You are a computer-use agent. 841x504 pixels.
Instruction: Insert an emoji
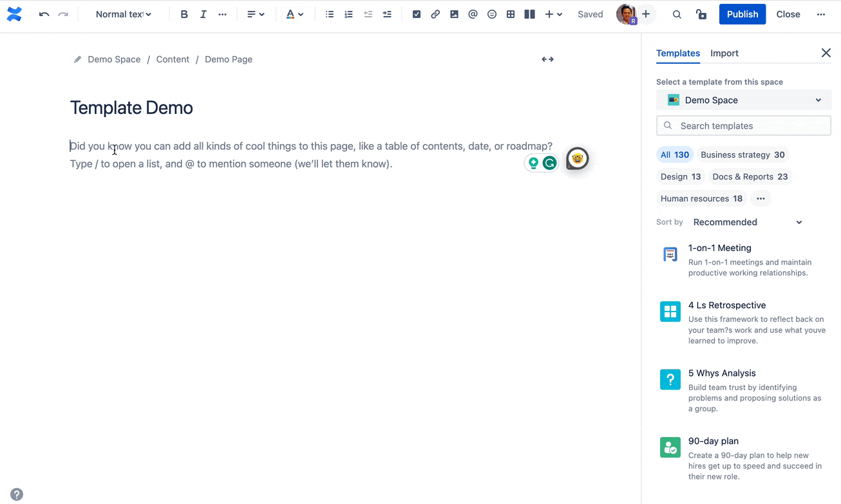pyautogui.click(x=492, y=14)
